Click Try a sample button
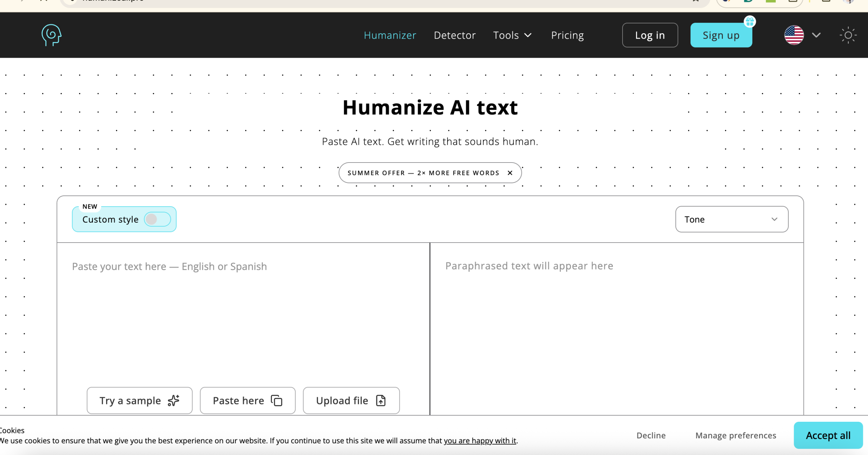 tap(140, 400)
